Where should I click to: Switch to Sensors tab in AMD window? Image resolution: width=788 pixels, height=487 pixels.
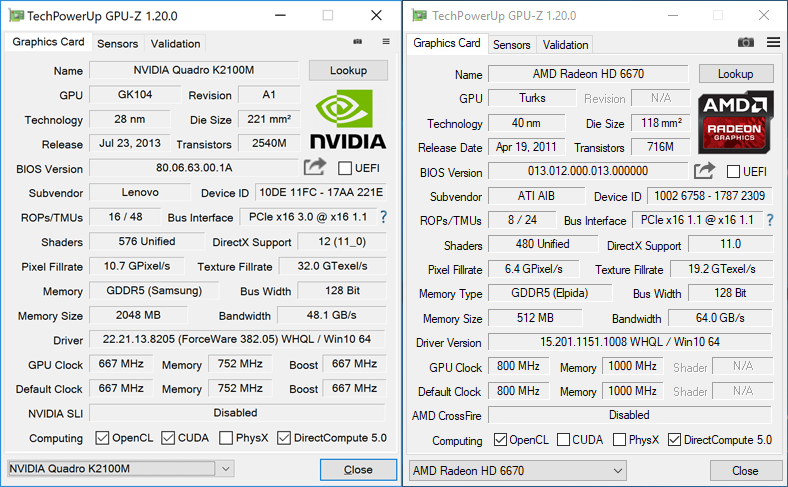pyautogui.click(x=512, y=45)
